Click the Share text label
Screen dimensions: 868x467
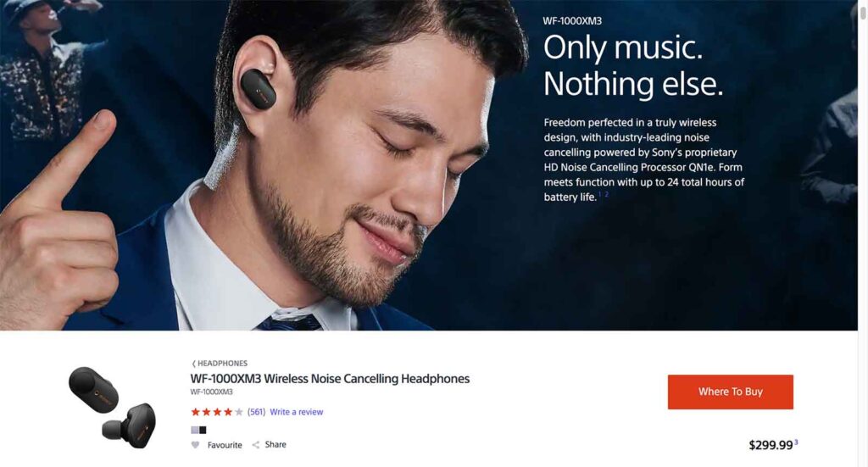pyautogui.click(x=275, y=444)
